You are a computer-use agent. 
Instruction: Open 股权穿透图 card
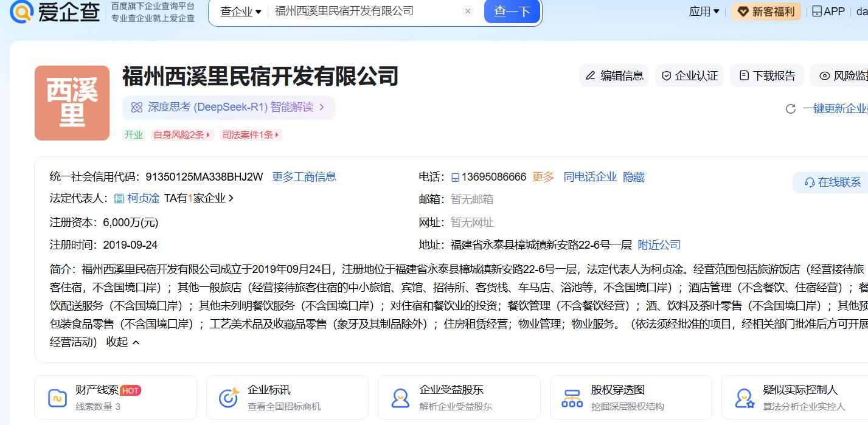pyautogui.click(x=630, y=398)
